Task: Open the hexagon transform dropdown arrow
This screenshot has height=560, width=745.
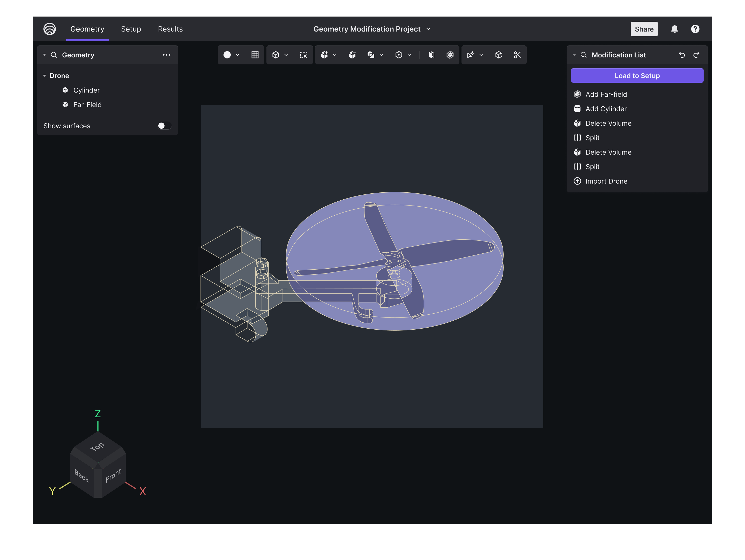Action: 409,55
